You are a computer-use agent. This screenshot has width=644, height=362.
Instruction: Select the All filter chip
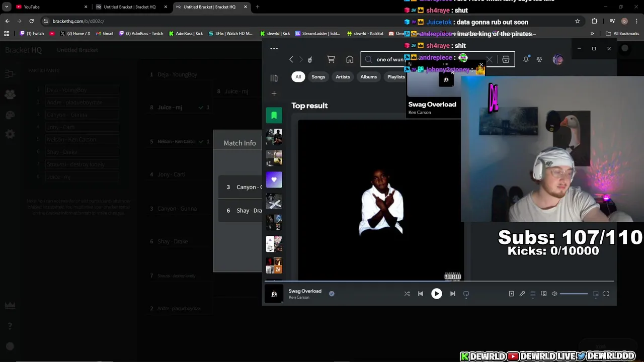[x=298, y=77]
